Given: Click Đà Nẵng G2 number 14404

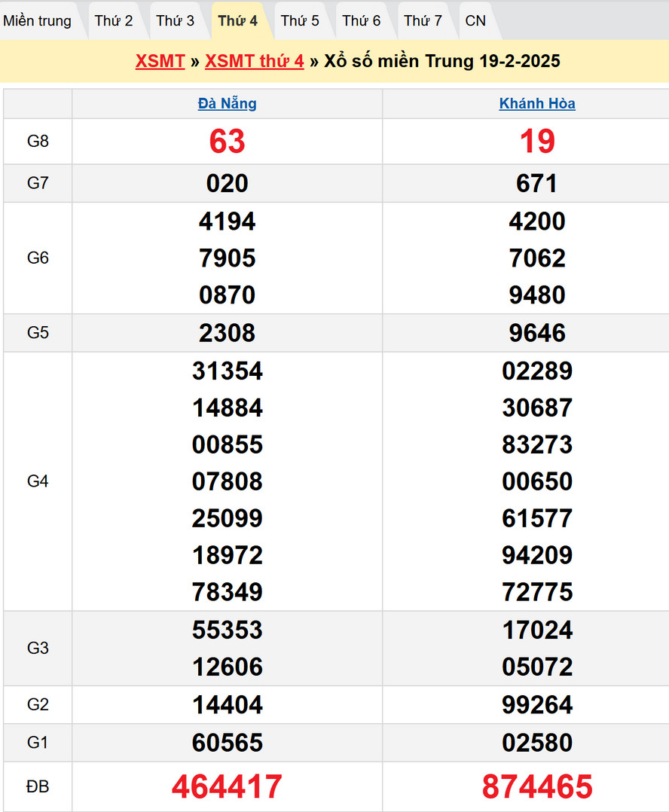Looking at the screenshot, I should [227, 705].
